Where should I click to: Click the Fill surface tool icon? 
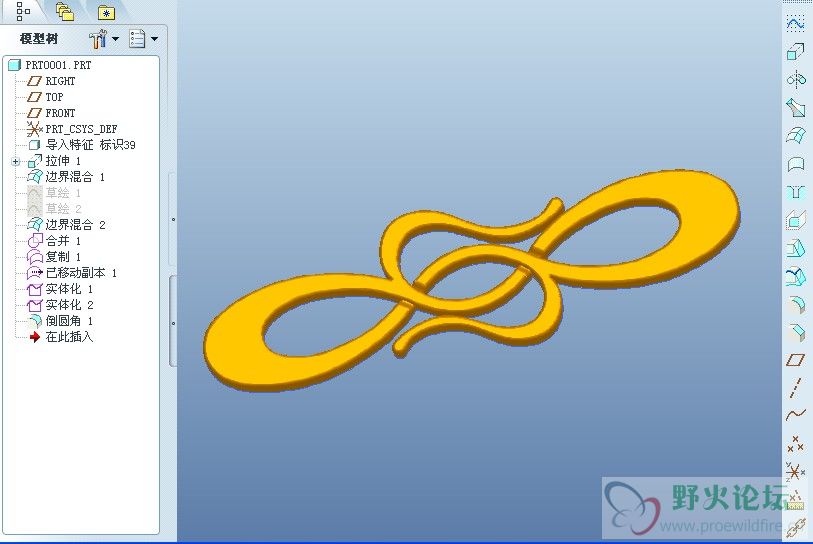tap(795, 164)
